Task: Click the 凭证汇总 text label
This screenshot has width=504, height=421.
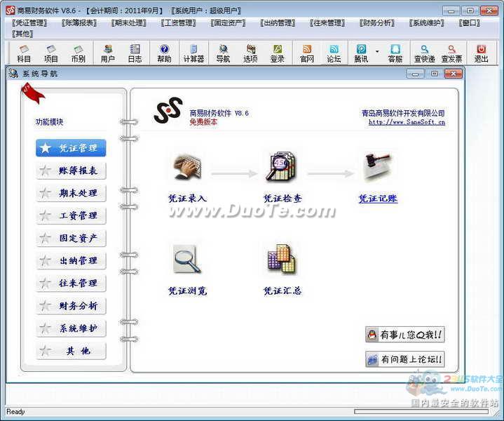Action: (282, 291)
